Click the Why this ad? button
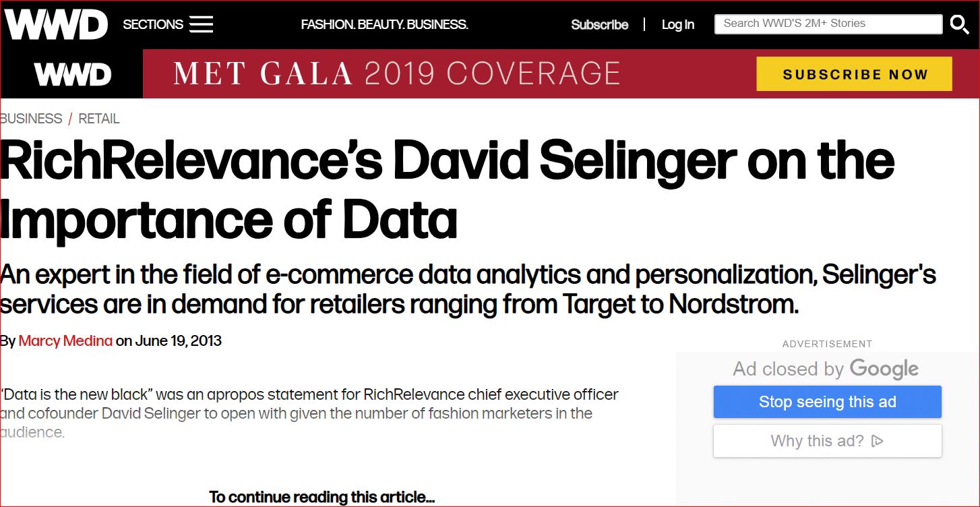The width and height of the screenshot is (980, 507). (x=828, y=441)
